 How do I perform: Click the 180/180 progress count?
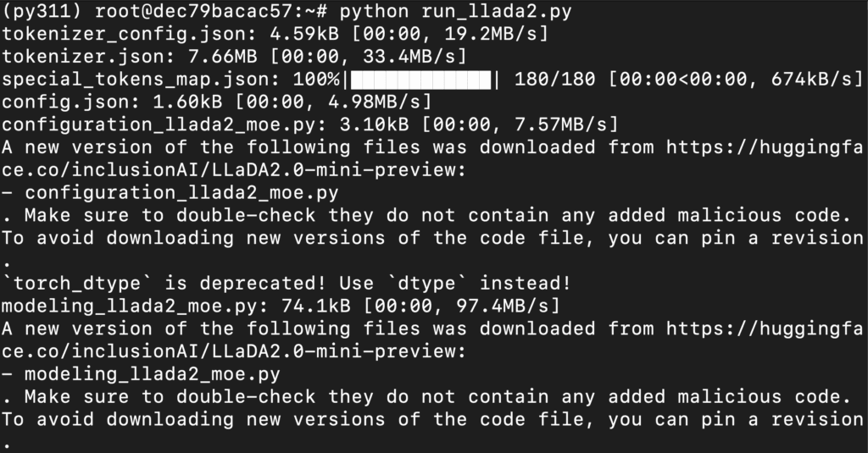(x=553, y=80)
